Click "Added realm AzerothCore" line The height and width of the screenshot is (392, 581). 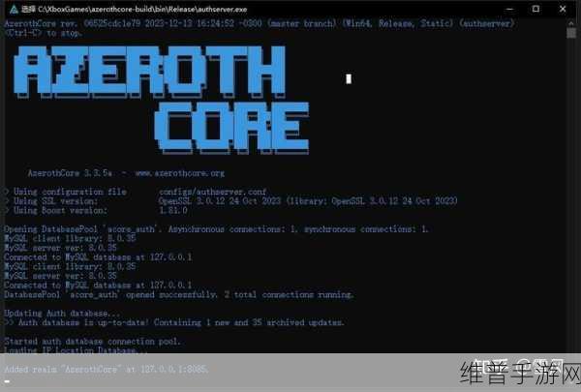coord(107,369)
